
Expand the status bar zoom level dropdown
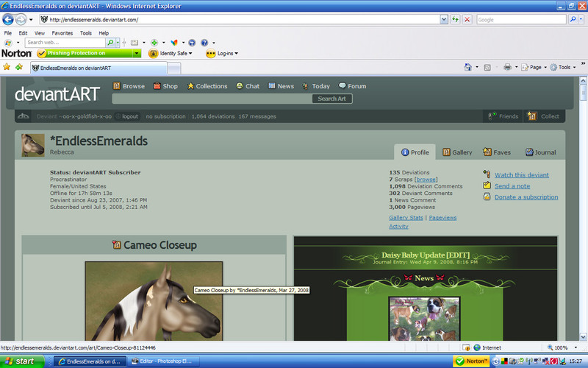pyautogui.click(x=576, y=347)
